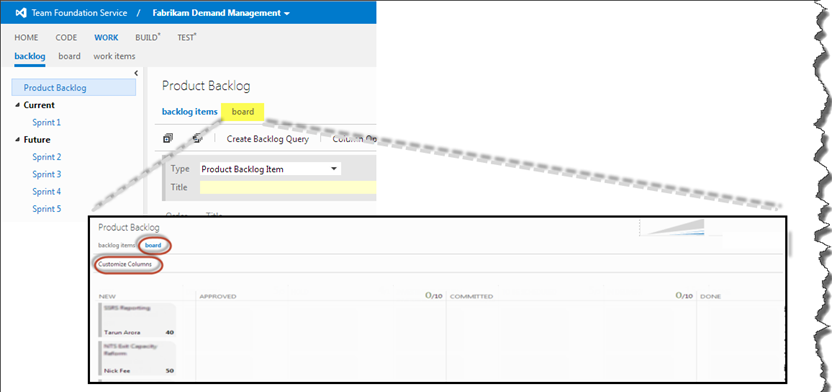The height and width of the screenshot is (392, 832).
Task: Open Fabrikam Demand Management project dropdown
Action: 221,13
